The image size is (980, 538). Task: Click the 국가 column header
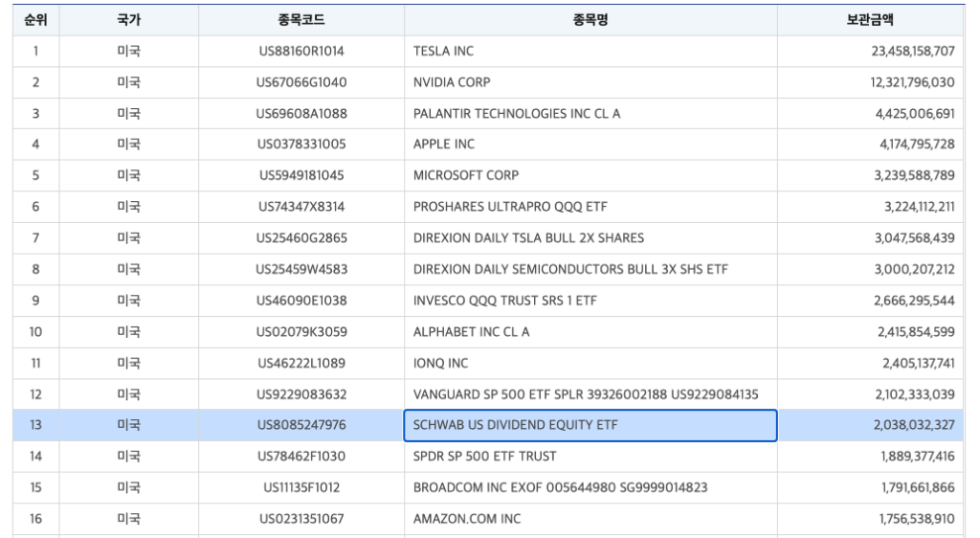(129, 20)
